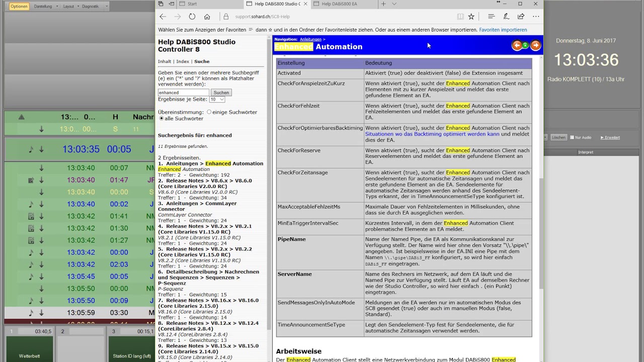The image size is (644, 362).
Task: Open the Edge Hub panel
Action: pos(492,17)
